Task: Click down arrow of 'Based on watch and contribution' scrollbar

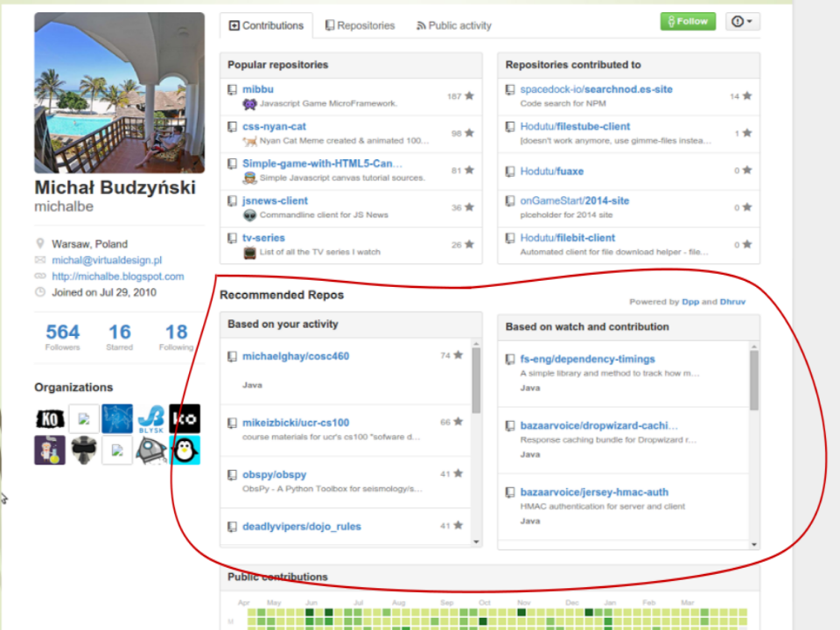Action: click(x=754, y=545)
